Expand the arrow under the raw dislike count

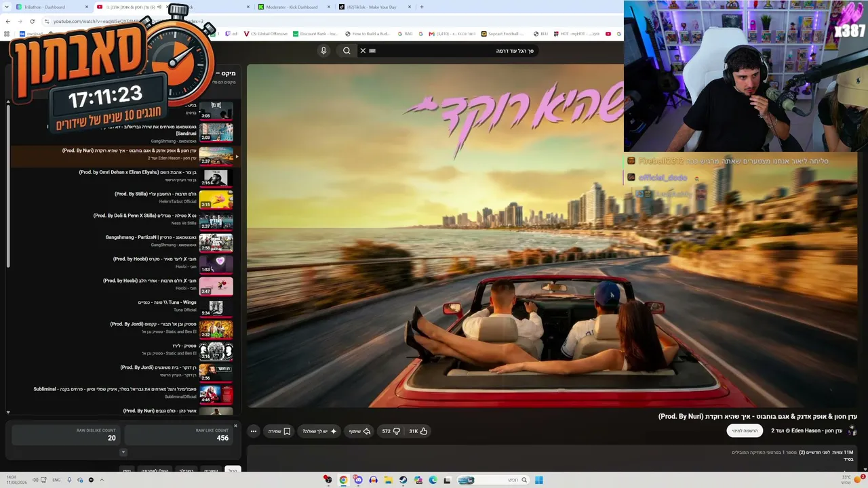click(123, 452)
